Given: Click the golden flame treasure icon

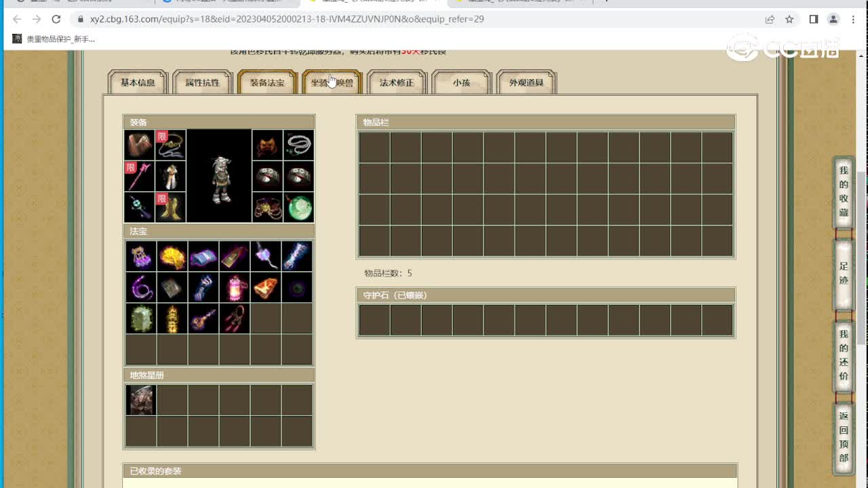Looking at the screenshot, I should point(172,256).
